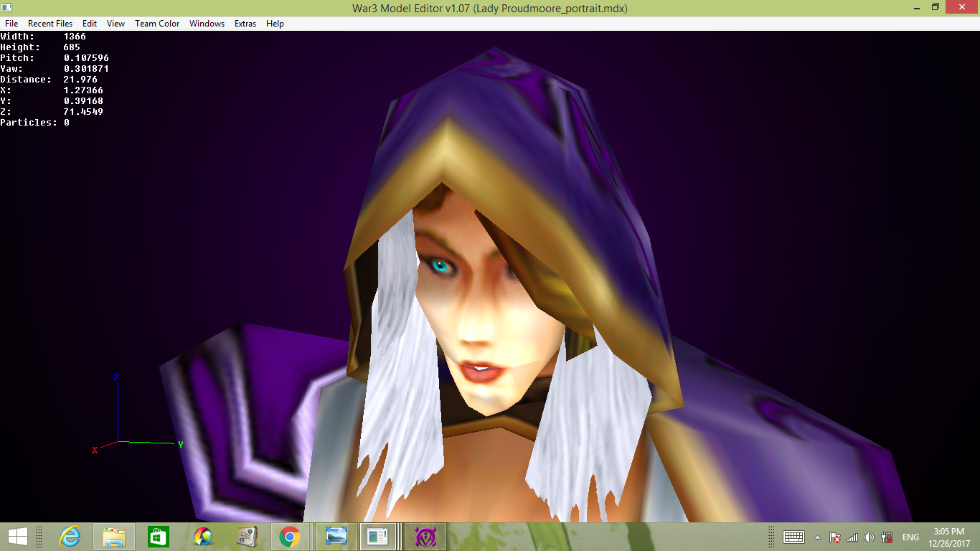Screen dimensions: 980x551
Task: Open File Explorer from taskbar
Action: 114,536
